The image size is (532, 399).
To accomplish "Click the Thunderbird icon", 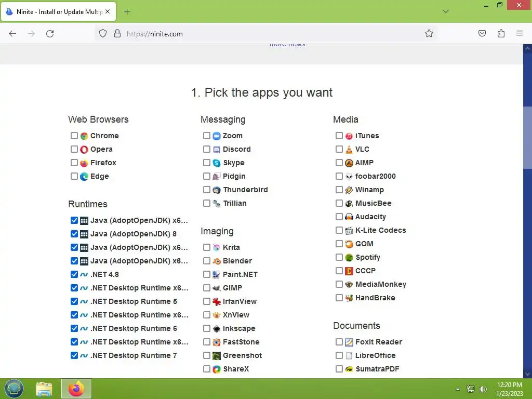I will coord(217,190).
